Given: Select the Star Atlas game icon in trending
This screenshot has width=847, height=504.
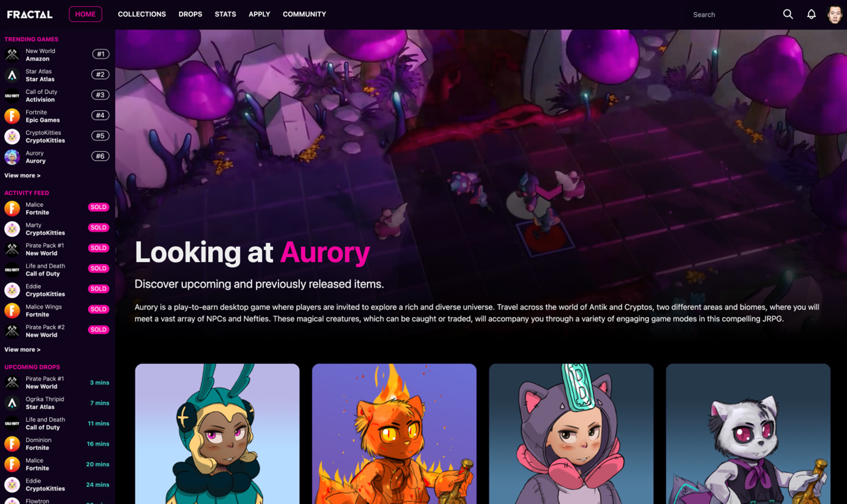Looking at the screenshot, I should pyautogui.click(x=12, y=75).
